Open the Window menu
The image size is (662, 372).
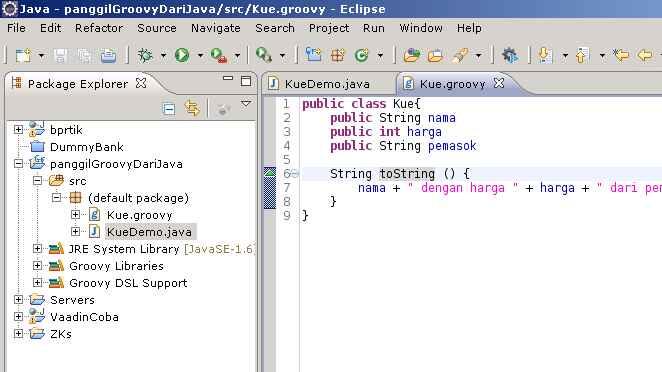tap(421, 28)
